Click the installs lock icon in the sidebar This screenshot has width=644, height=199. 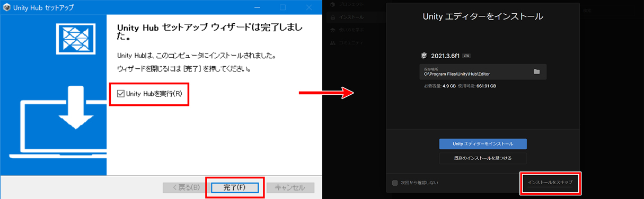(x=332, y=17)
